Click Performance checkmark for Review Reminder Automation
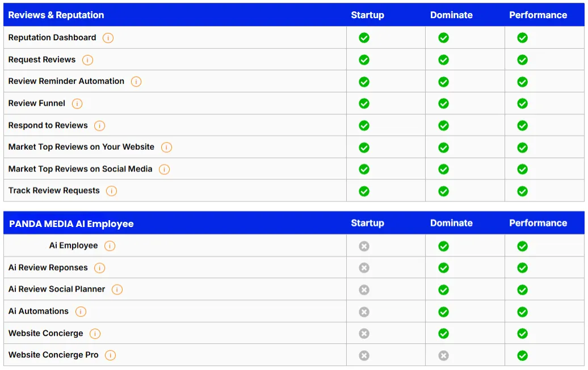 click(522, 82)
